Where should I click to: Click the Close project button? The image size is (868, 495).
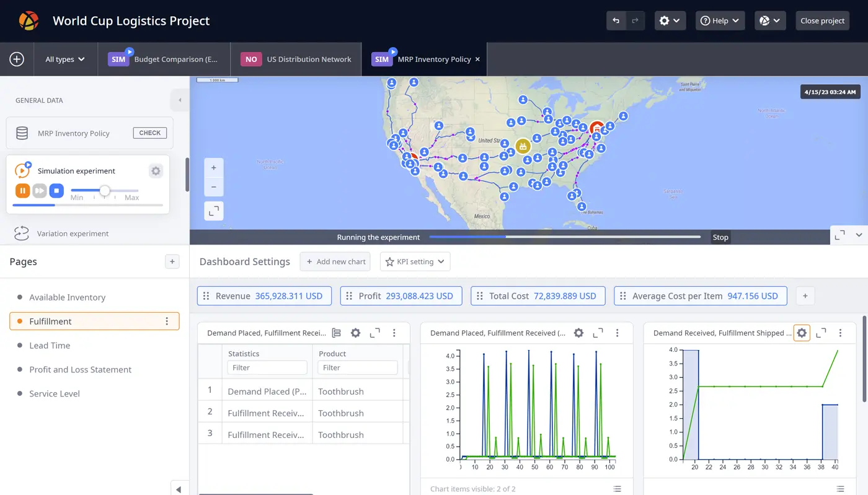tap(822, 20)
